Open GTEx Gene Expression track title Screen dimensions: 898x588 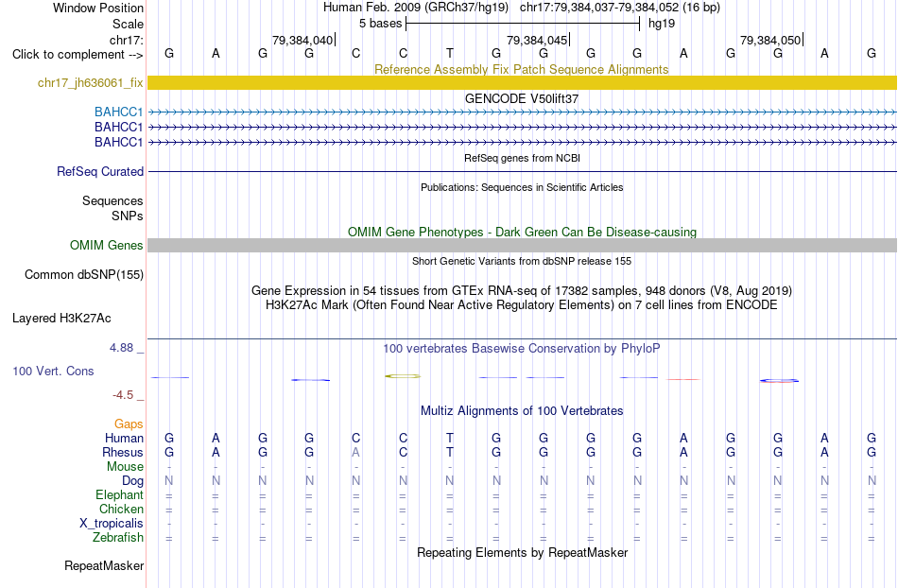(x=522, y=291)
